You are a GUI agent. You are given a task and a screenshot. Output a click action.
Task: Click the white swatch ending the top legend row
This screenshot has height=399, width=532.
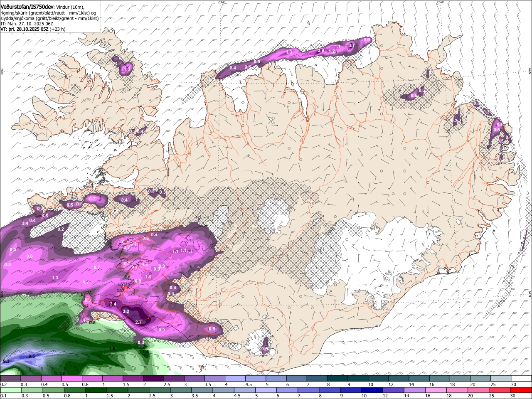(521, 379)
